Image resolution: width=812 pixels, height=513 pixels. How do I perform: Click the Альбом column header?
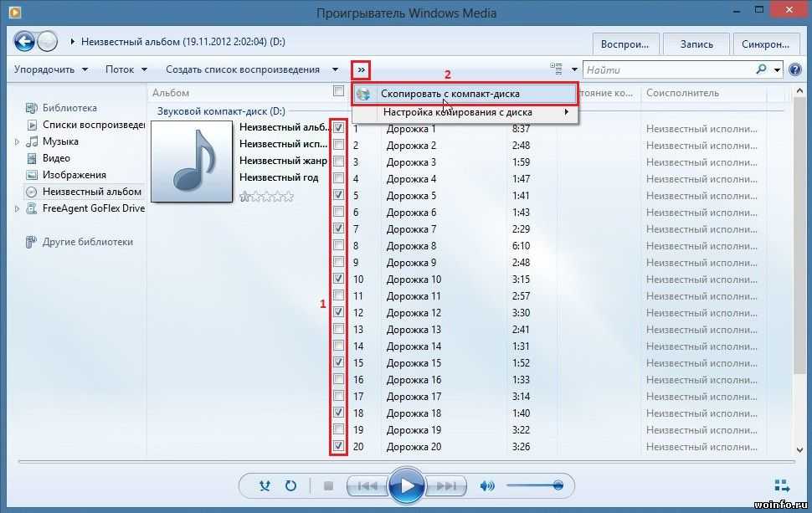tap(171, 93)
